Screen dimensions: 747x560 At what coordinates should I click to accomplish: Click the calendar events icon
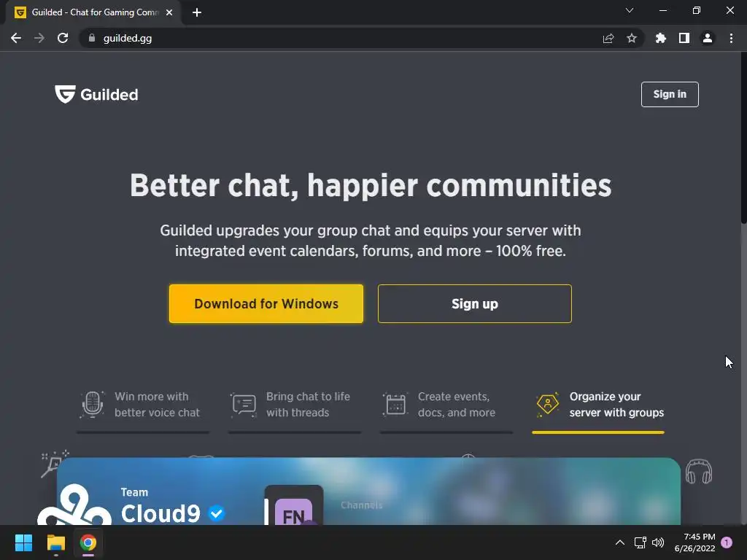(395, 404)
